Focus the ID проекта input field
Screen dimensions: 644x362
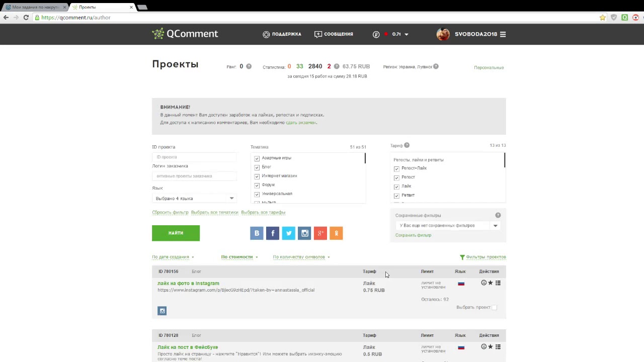pyautogui.click(x=194, y=157)
